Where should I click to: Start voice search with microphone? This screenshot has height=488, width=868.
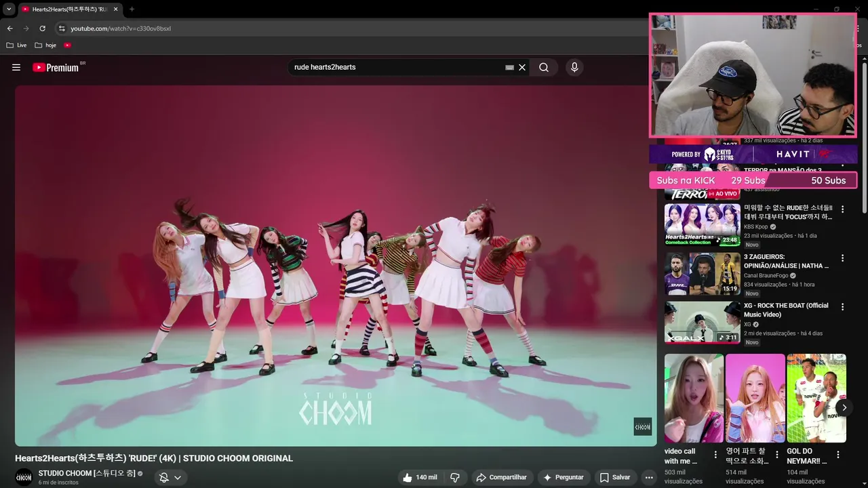click(574, 67)
